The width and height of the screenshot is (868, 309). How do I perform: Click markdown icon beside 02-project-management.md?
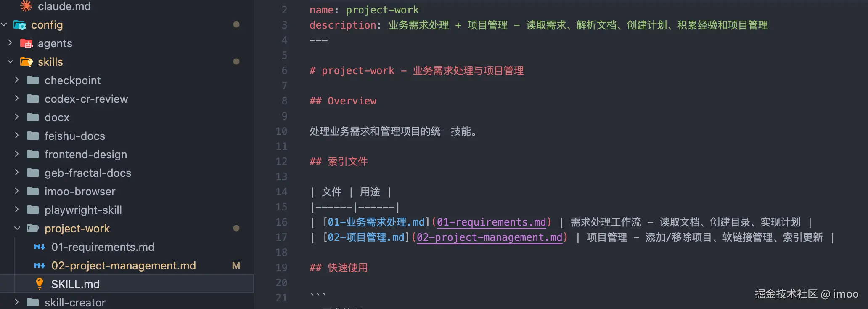coord(40,266)
